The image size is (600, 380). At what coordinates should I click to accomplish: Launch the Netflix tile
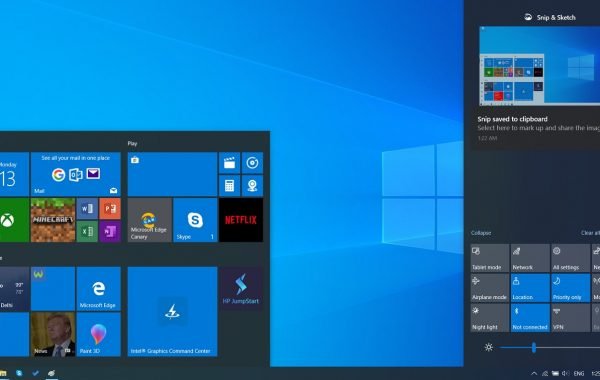pos(241,220)
